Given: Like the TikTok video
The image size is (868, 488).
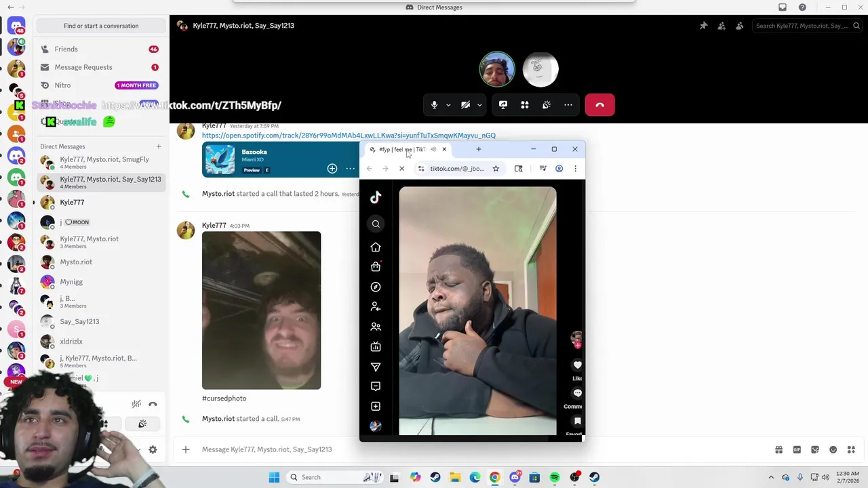Looking at the screenshot, I should (577, 365).
